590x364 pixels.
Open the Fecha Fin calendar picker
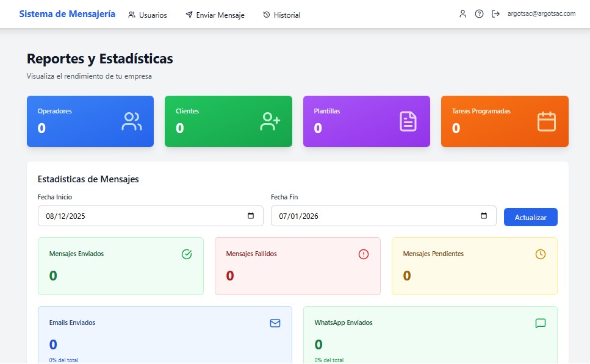[484, 216]
